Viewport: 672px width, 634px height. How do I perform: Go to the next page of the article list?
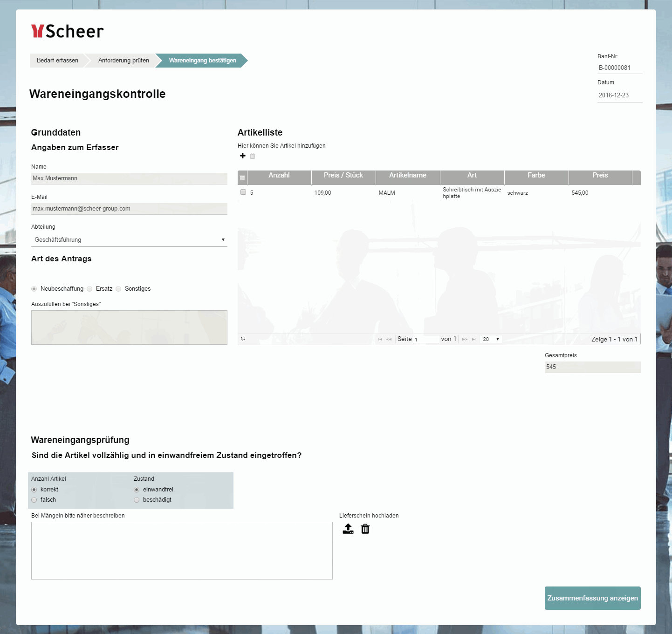pyautogui.click(x=465, y=339)
